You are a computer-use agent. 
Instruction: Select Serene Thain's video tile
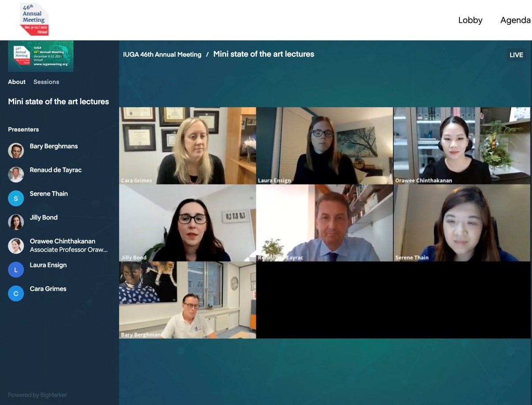462,223
